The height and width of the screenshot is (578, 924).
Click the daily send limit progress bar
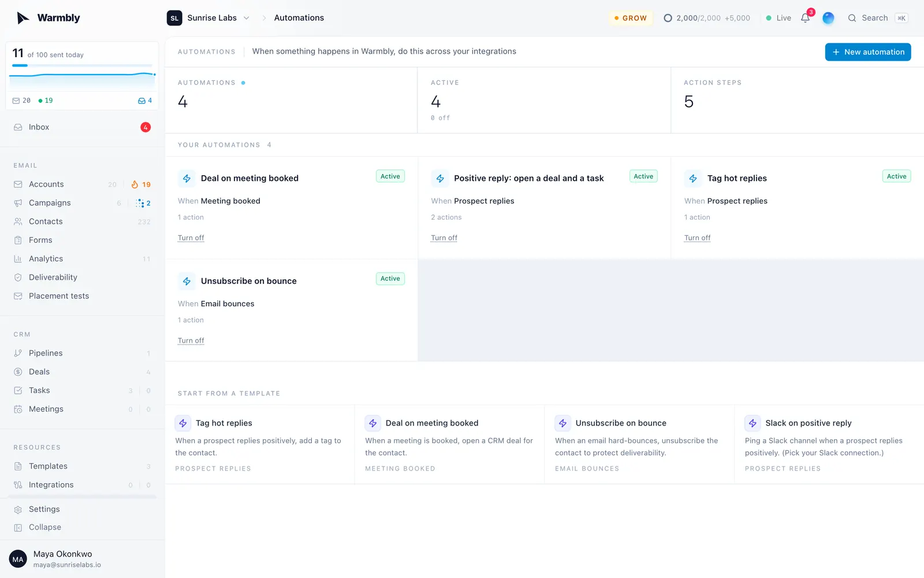(x=83, y=66)
